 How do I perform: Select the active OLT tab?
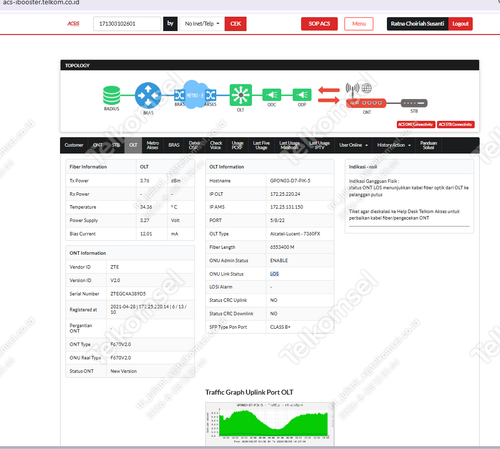[x=133, y=145]
